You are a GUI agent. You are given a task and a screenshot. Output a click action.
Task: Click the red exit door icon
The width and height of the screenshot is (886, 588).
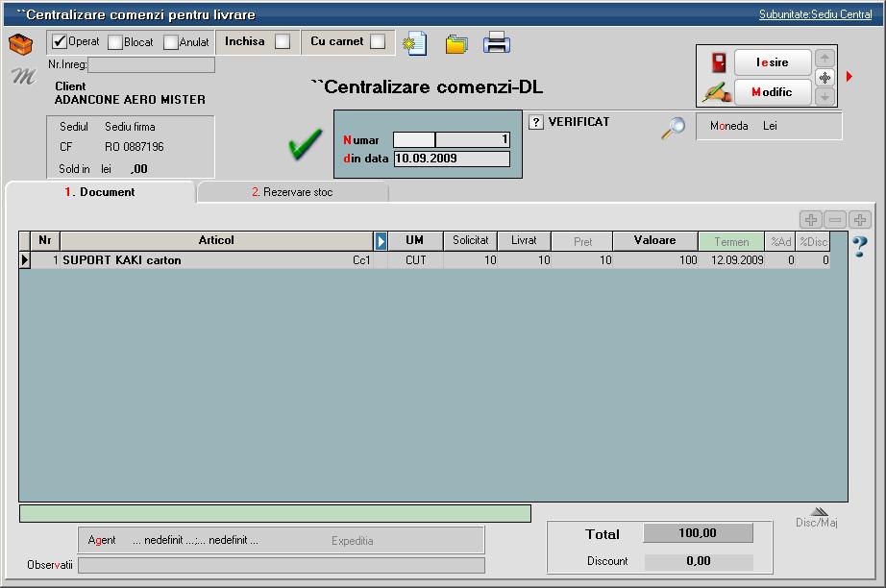[x=718, y=62]
